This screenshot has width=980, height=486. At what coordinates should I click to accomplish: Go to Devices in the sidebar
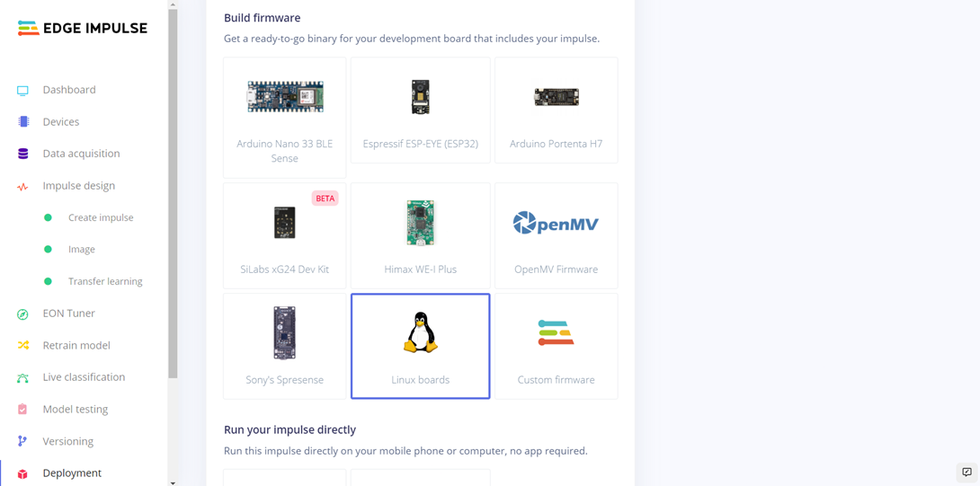click(x=60, y=122)
